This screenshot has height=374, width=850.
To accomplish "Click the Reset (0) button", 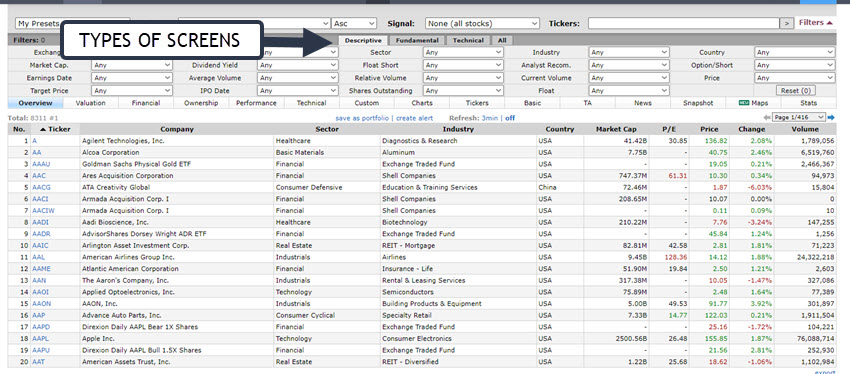I will tap(796, 91).
